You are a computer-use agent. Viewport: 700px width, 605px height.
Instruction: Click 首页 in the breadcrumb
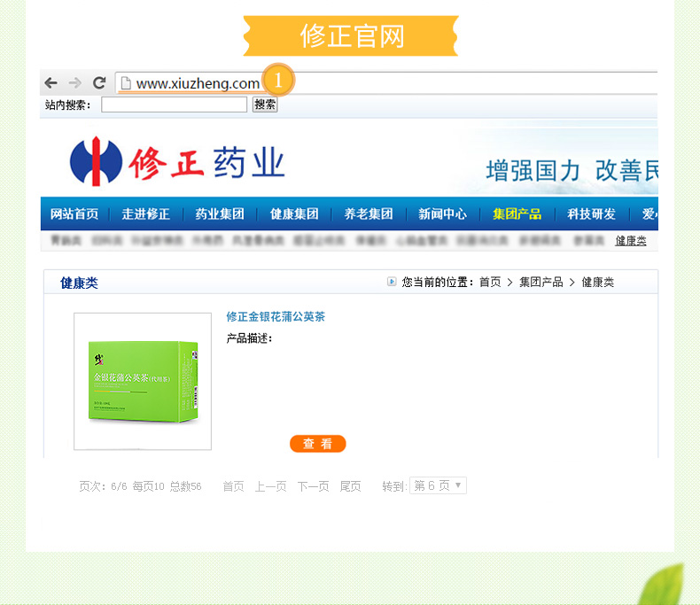pyautogui.click(x=490, y=282)
